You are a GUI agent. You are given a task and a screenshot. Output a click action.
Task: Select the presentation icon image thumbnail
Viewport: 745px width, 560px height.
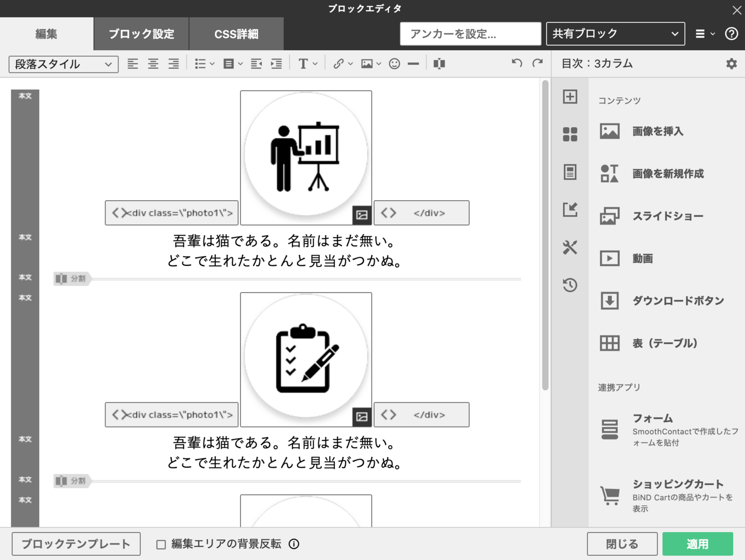[306, 158]
